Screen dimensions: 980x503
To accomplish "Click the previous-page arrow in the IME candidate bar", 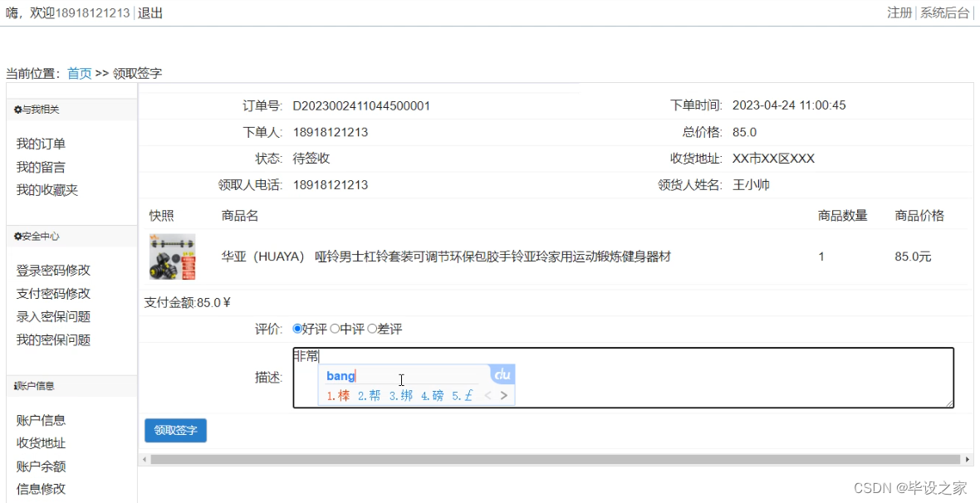I will pos(488,396).
